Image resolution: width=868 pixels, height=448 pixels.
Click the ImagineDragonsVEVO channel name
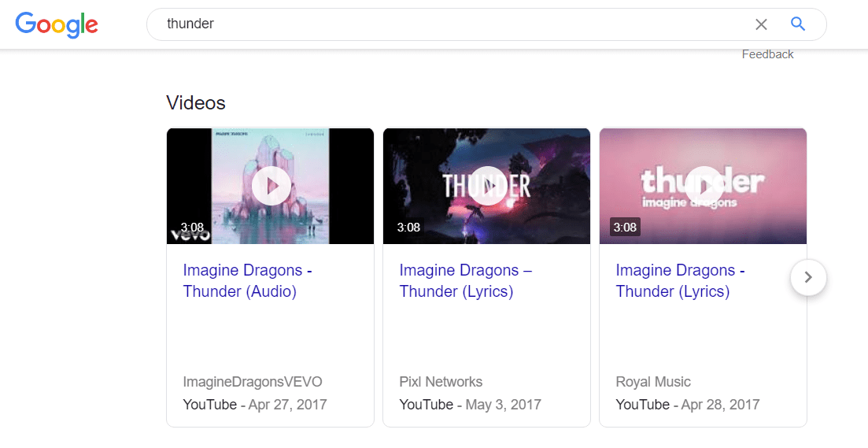point(253,382)
